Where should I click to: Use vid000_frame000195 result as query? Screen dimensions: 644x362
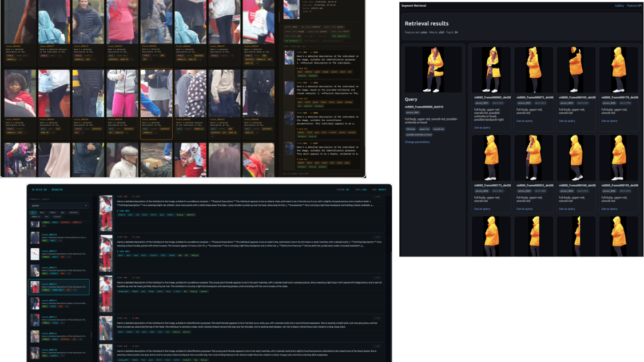point(610,209)
